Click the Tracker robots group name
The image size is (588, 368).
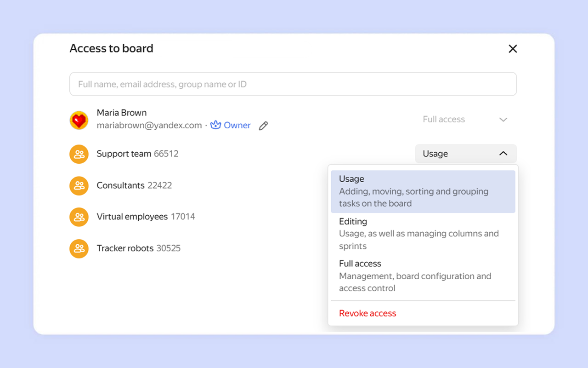coord(125,248)
